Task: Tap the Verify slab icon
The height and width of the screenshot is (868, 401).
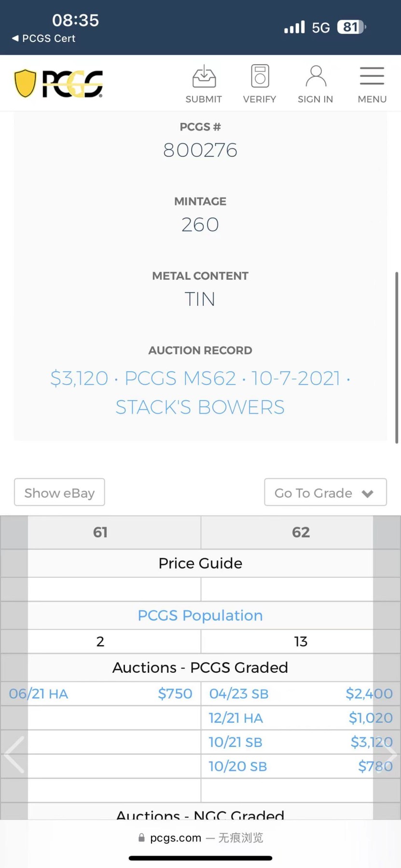Action: [x=260, y=77]
